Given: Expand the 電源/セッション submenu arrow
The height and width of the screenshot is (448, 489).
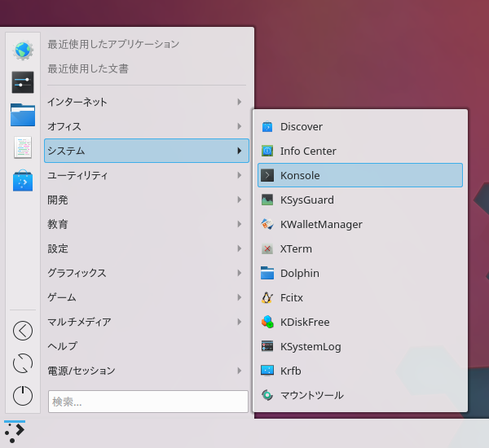Looking at the screenshot, I should point(239,371).
